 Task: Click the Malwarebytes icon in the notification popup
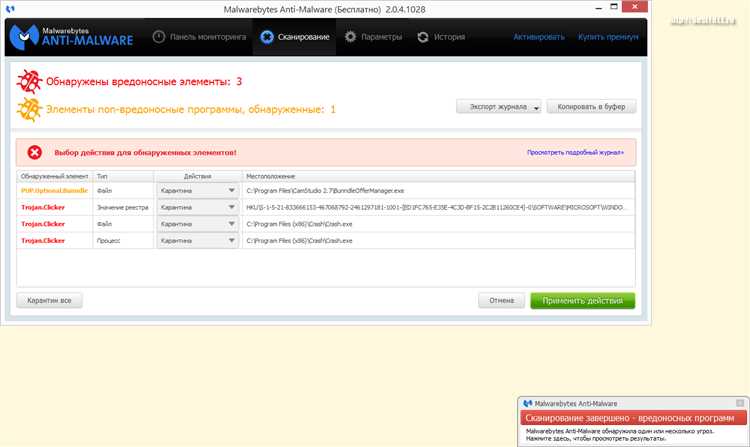(x=528, y=403)
